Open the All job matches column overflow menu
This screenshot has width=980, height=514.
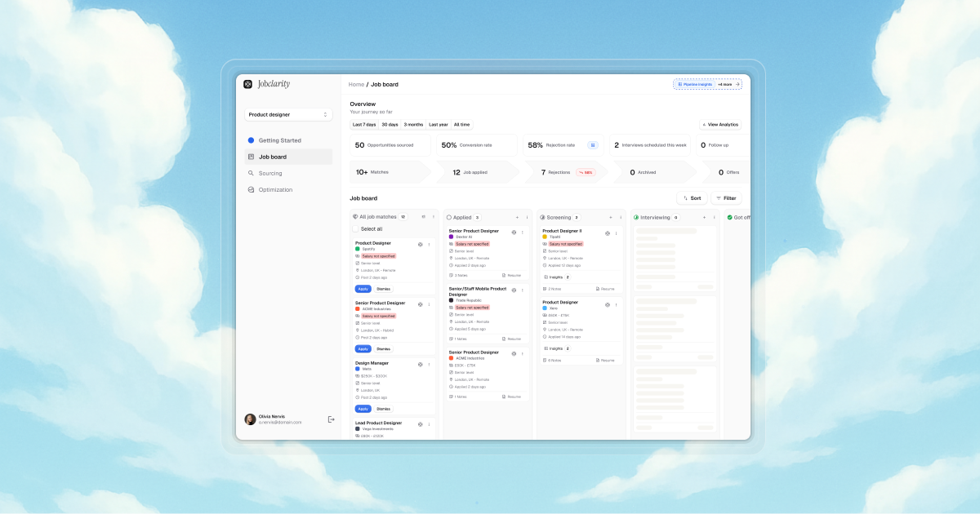[x=433, y=217]
